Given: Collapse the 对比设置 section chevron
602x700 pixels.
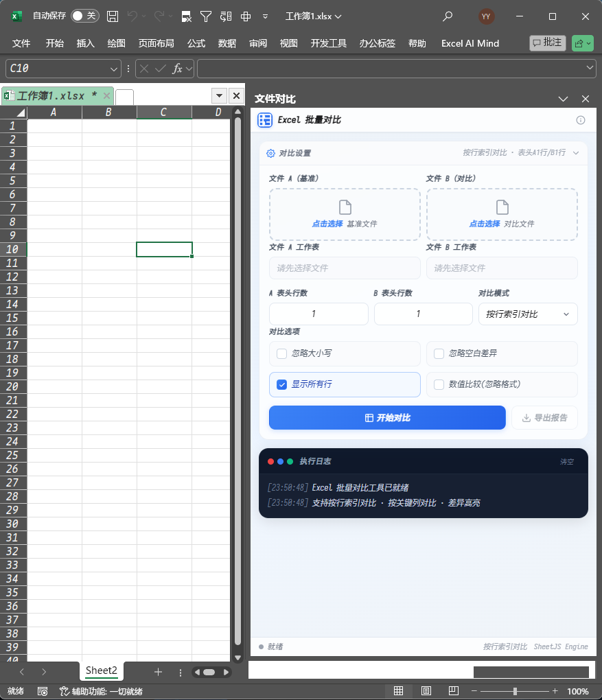Looking at the screenshot, I should pos(576,153).
